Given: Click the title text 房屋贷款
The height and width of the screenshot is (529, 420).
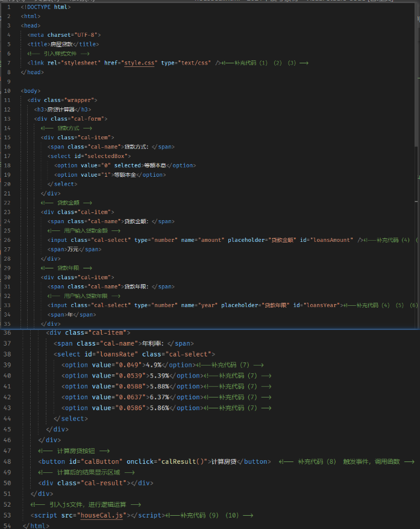Looking at the screenshot, I should [61, 44].
